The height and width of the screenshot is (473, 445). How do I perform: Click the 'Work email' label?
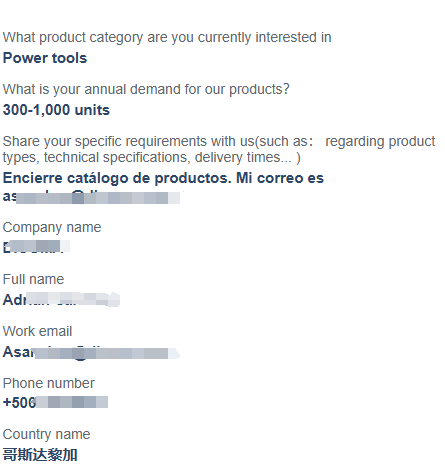click(x=37, y=332)
